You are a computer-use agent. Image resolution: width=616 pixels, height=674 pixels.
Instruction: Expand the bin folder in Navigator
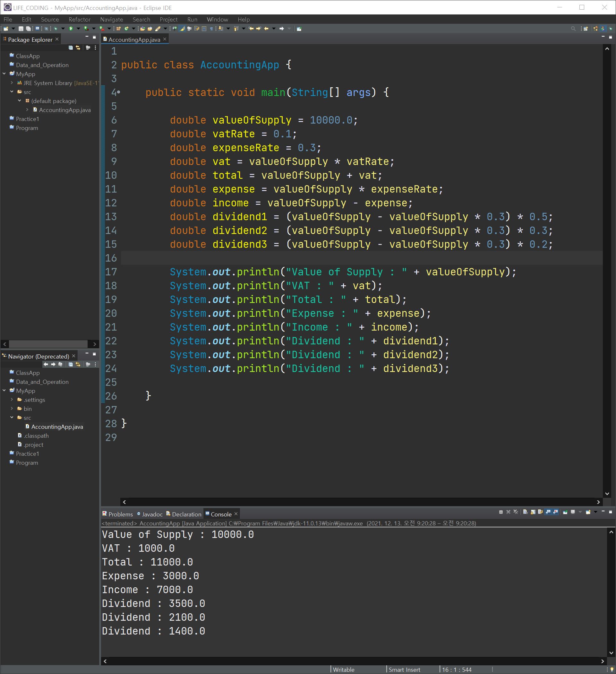click(12, 409)
